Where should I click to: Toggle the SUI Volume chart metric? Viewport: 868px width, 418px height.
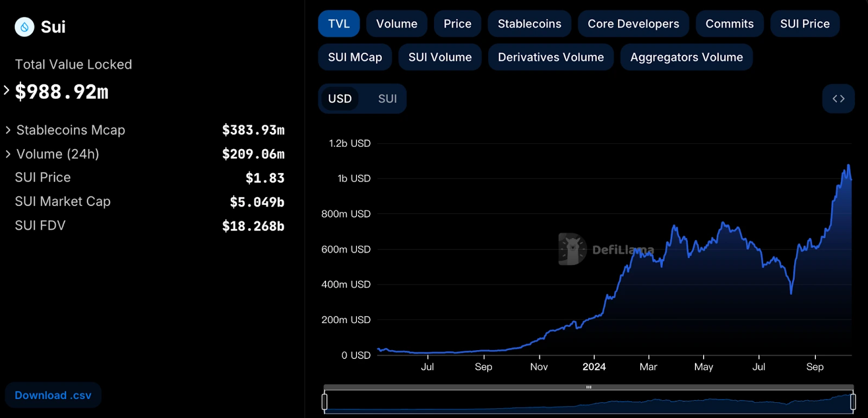pos(440,57)
